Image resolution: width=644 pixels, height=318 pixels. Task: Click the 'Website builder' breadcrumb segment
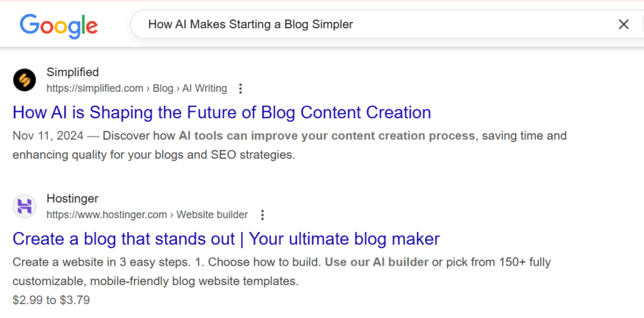[212, 215]
